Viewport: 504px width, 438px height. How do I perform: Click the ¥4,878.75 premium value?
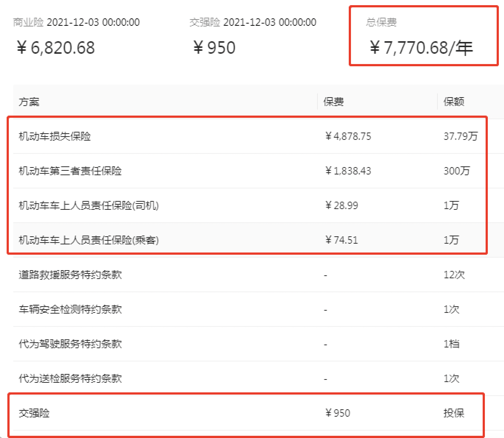(x=348, y=137)
